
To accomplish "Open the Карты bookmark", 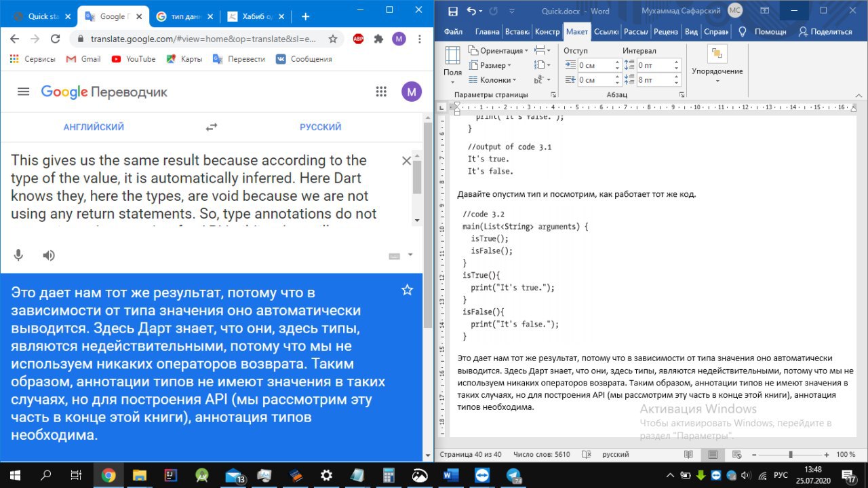I will coord(184,59).
